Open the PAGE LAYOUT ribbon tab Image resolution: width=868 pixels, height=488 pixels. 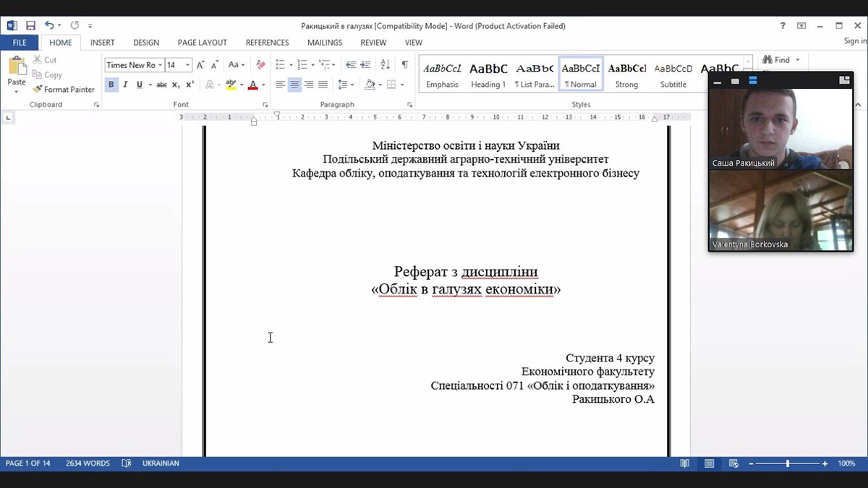pos(202,43)
